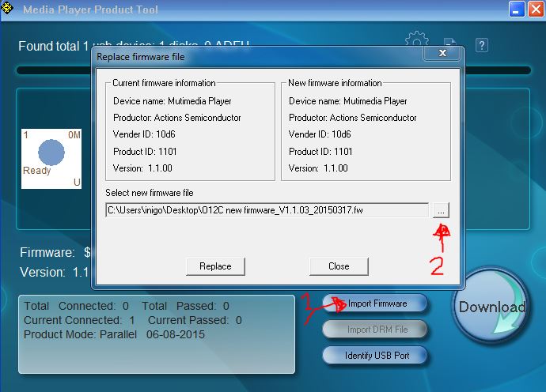This screenshot has width=546, height=392.
Task: Click the document icon beside the gear
Action: [x=449, y=44]
